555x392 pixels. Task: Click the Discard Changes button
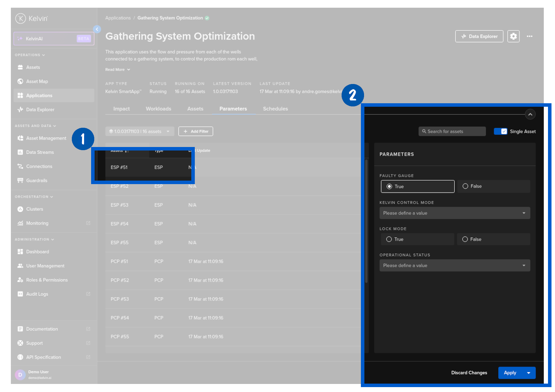point(469,373)
